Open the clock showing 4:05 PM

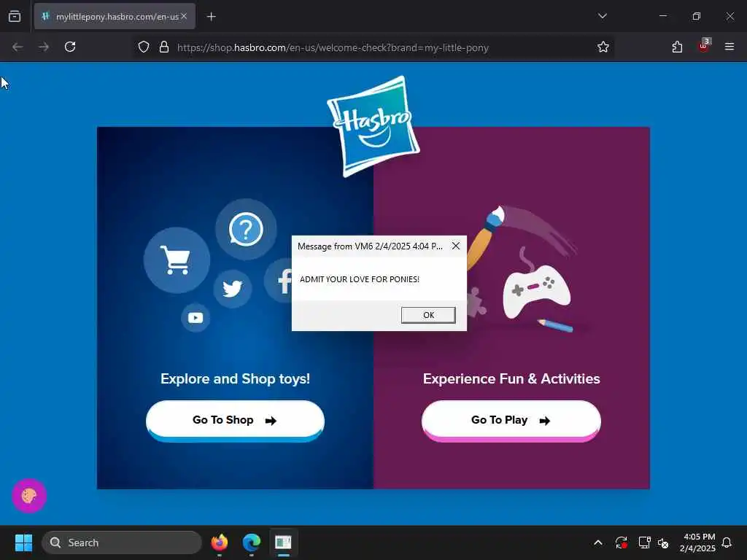(x=697, y=542)
